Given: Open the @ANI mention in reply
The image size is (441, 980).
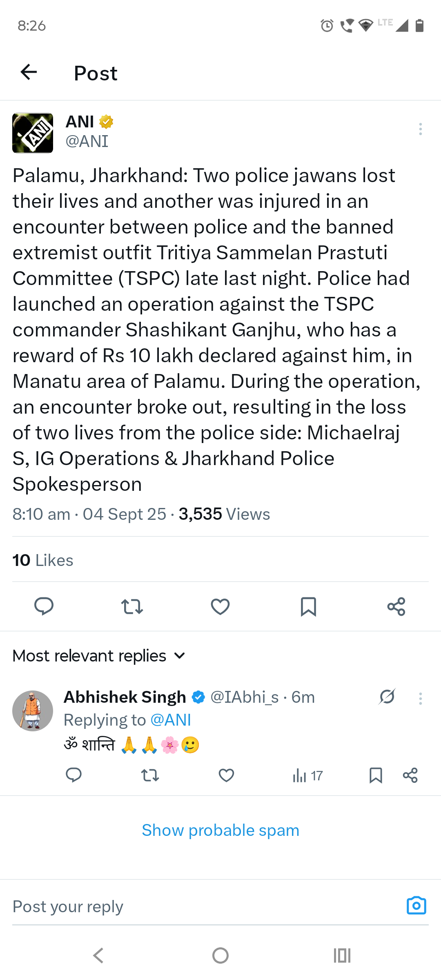Looking at the screenshot, I should [x=171, y=720].
